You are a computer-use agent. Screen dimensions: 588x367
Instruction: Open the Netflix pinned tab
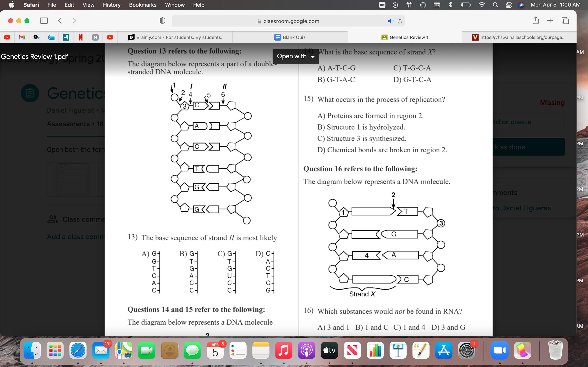[x=81, y=37]
